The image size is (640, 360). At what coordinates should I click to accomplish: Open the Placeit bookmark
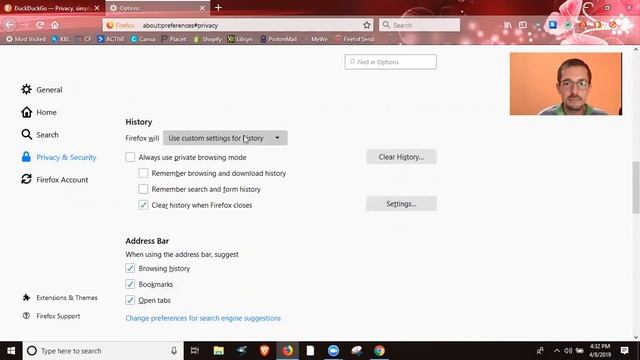click(x=174, y=39)
